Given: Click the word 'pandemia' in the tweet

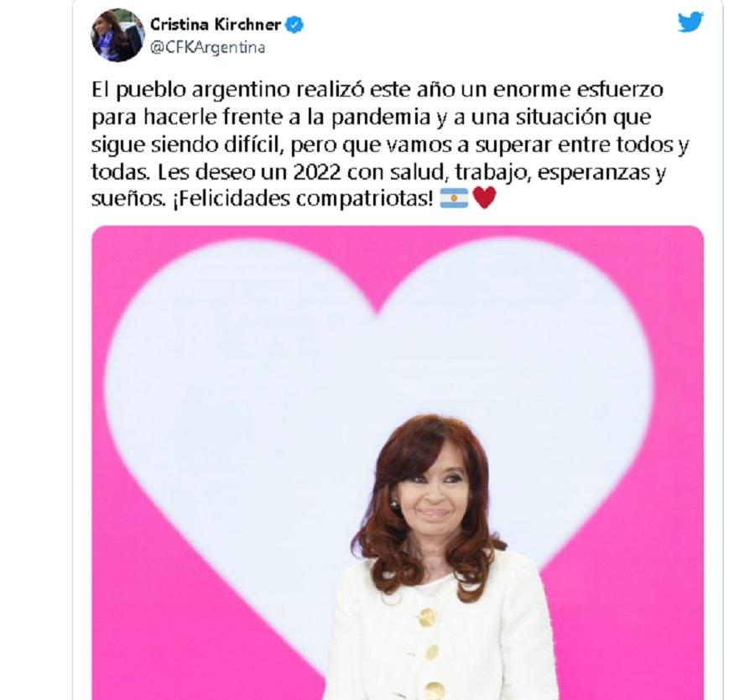Looking at the screenshot, I should tap(380, 117).
